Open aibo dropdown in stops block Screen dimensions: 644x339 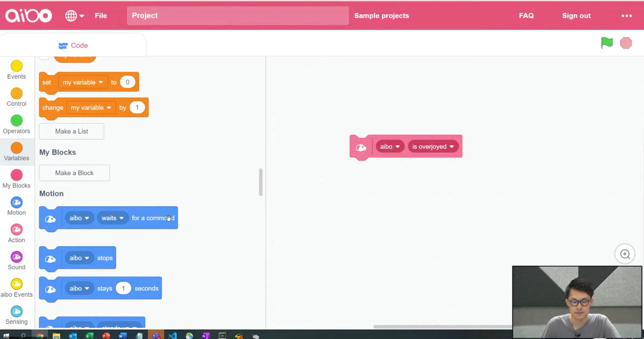click(x=79, y=258)
